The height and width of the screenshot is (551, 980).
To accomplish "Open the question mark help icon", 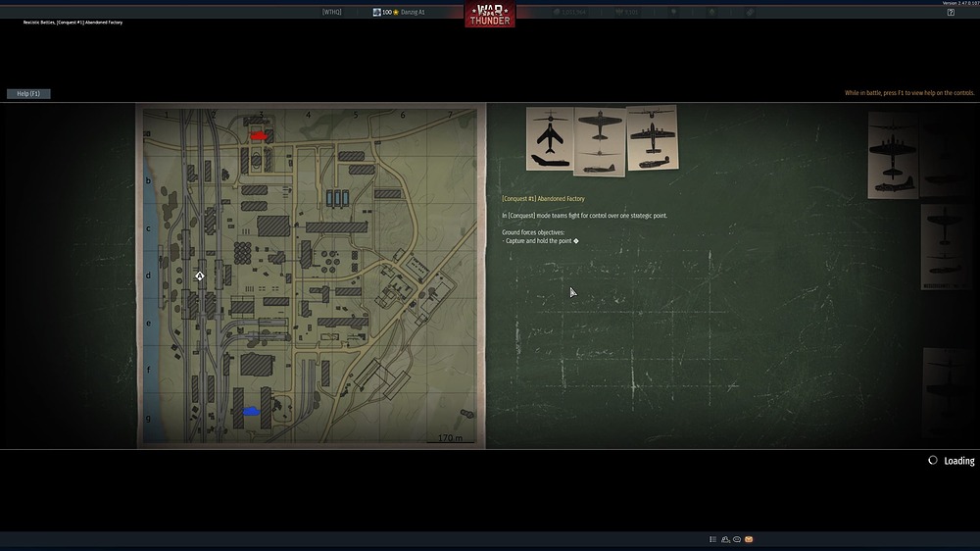I will click(x=951, y=12).
